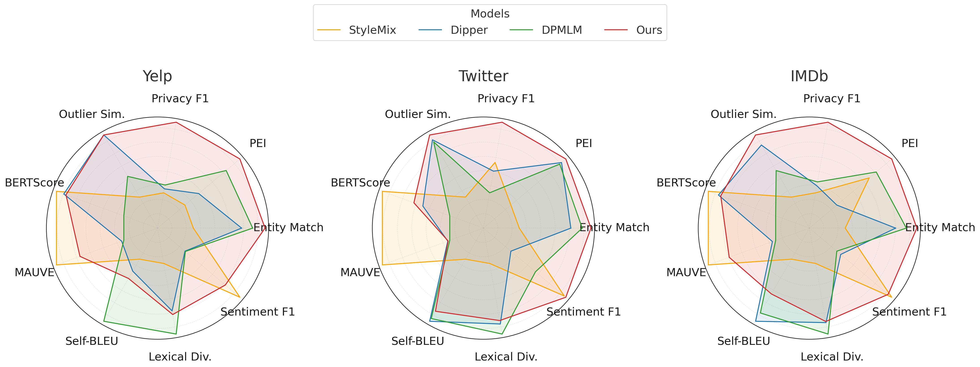980x367 pixels.
Task: Click Sentiment F1 label on Twitter chart
Action: click(584, 312)
